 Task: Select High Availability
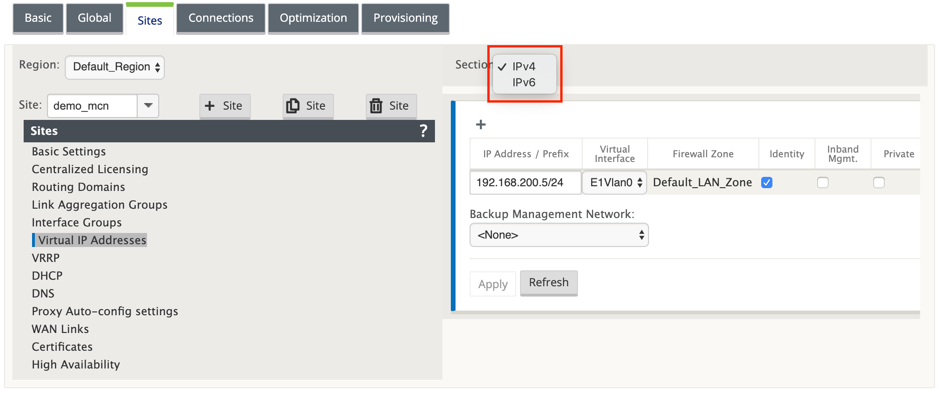pyautogui.click(x=76, y=364)
